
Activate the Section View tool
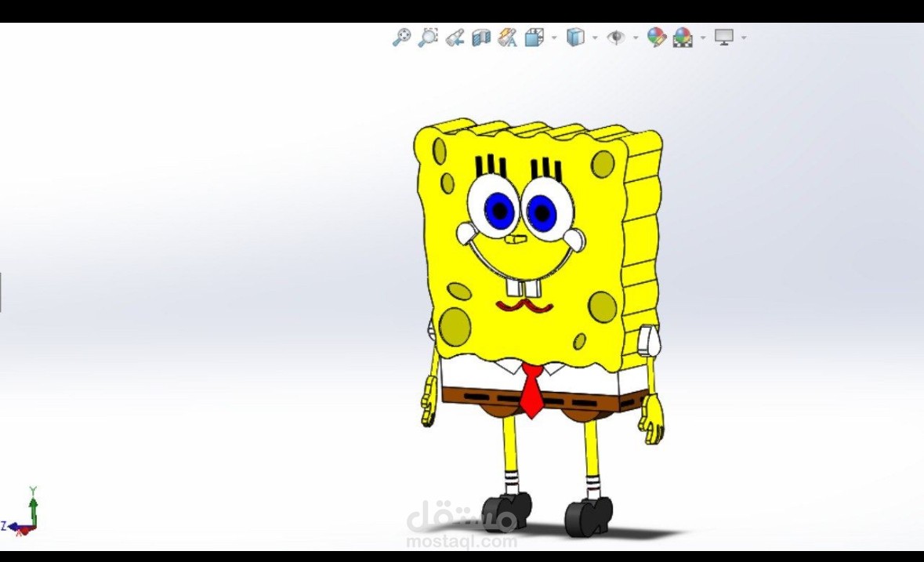point(481,38)
